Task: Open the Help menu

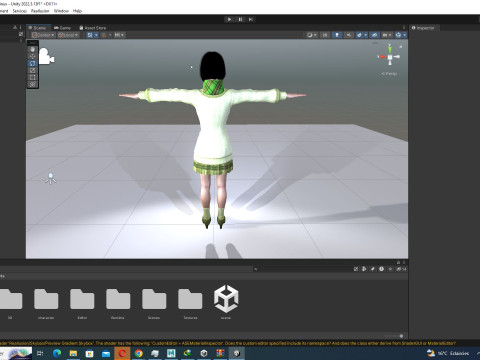Action: pyautogui.click(x=77, y=11)
